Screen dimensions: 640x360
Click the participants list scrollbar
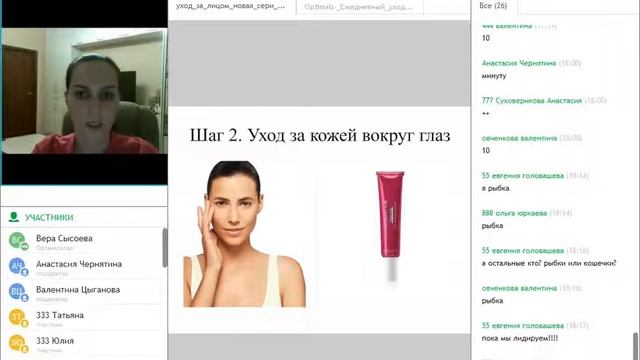pyautogui.click(x=164, y=248)
